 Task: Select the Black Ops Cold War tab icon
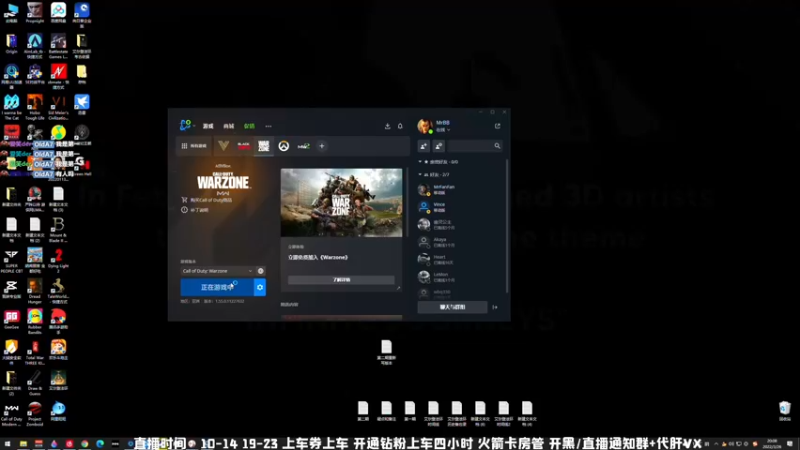[244, 146]
